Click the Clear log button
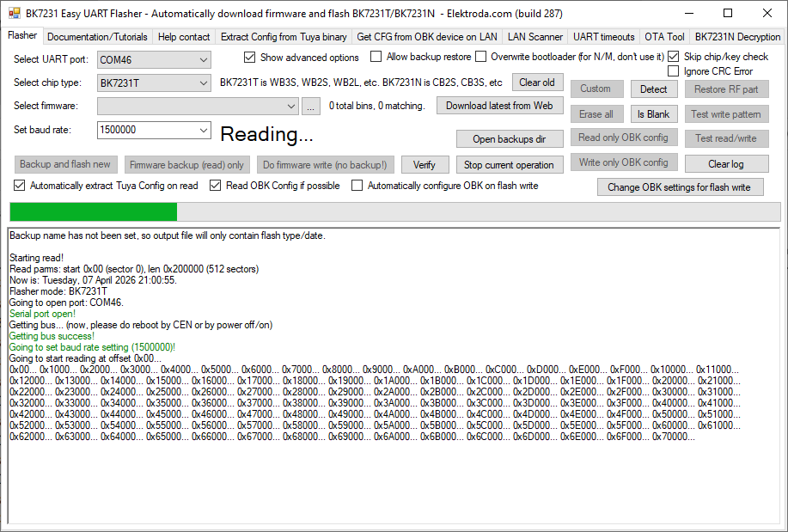 click(x=726, y=164)
